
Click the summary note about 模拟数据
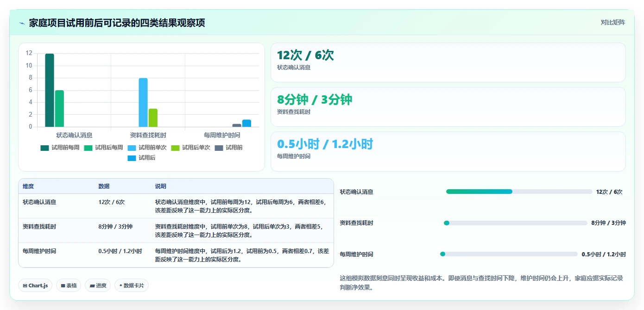click(481, 283)
